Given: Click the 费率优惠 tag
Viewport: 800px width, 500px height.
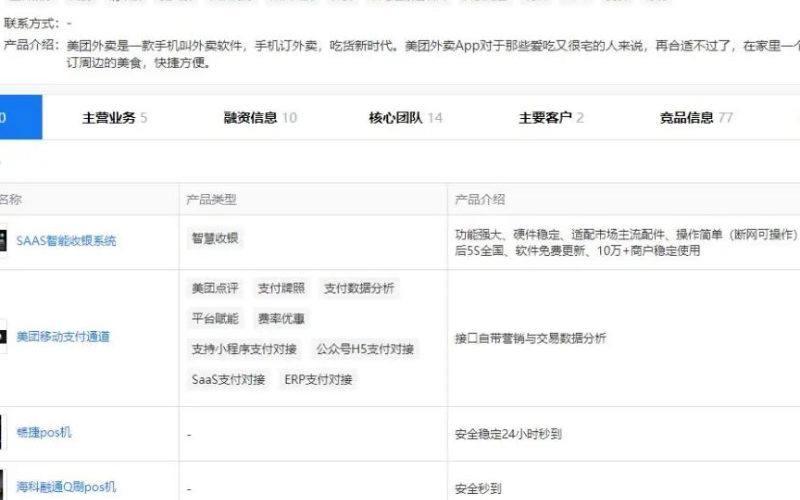Looking at the screenshot, I should pyautogui.click(x=281, y=319).
